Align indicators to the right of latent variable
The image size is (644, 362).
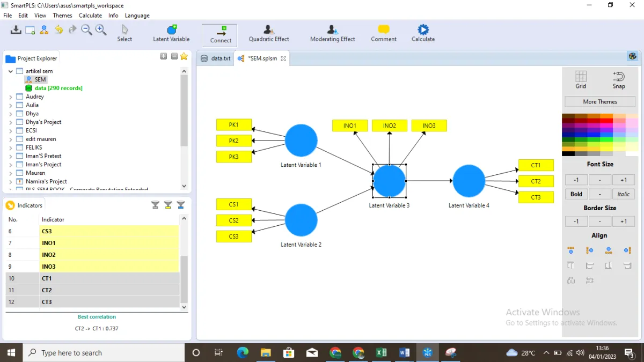(627, 250)
